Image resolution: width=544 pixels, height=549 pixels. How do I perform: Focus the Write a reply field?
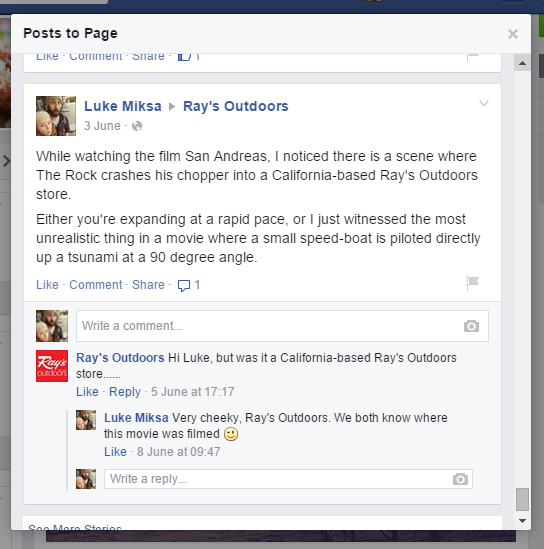[x=288, y=479]
